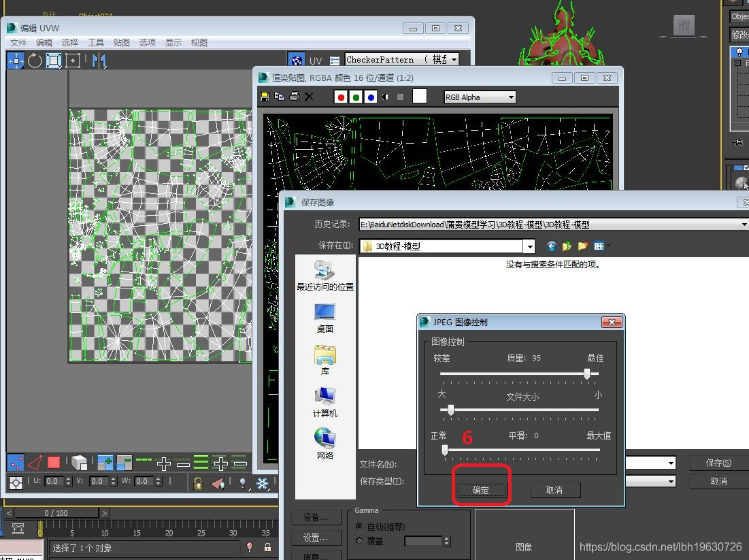Open the 文件名 dropdown arrow
The height and width of the screenshot is (560, 749).
tap(671, 463)
